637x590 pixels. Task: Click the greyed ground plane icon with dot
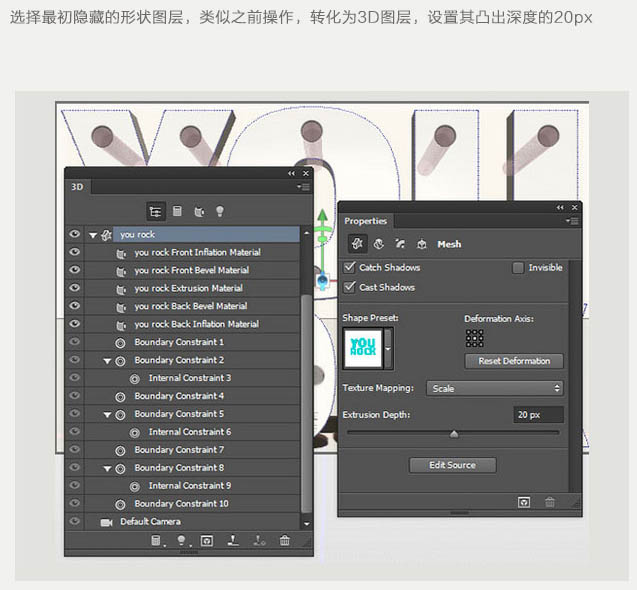pyautogui.click(x=259, y=540)
